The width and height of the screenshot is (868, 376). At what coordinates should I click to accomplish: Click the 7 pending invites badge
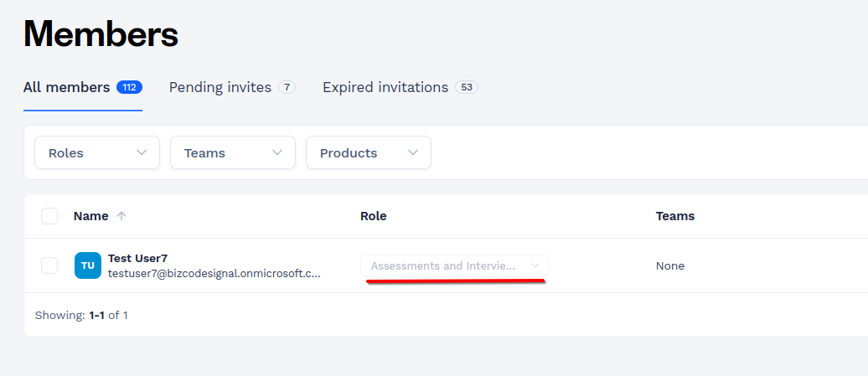287,87
